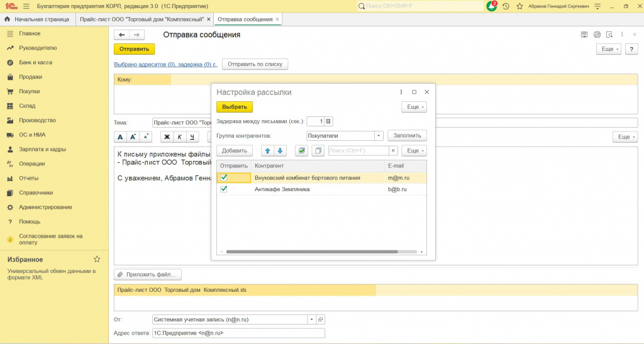
Task: Close the Отправка сообщения tab
Action: point(277,19)
